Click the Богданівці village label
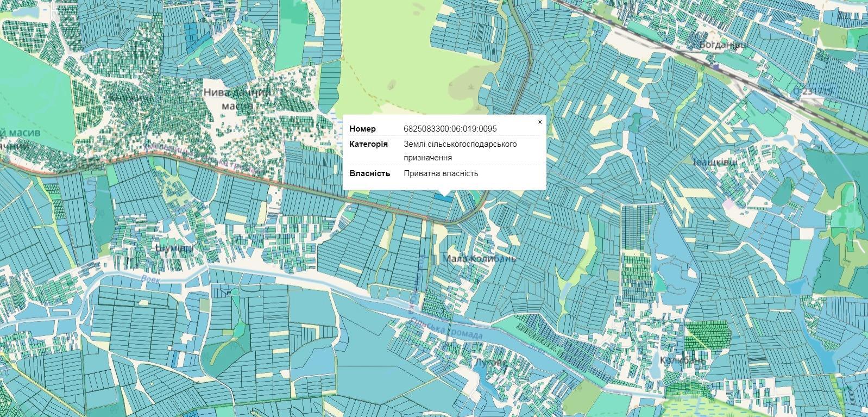 pyautogui.click(x=723, y=45)
